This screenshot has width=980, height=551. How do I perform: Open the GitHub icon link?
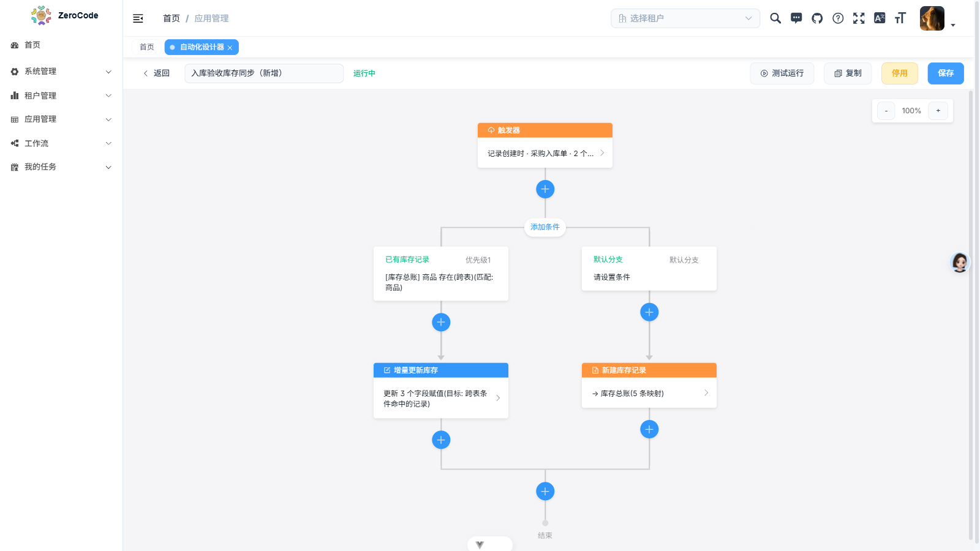click(817, 18)
